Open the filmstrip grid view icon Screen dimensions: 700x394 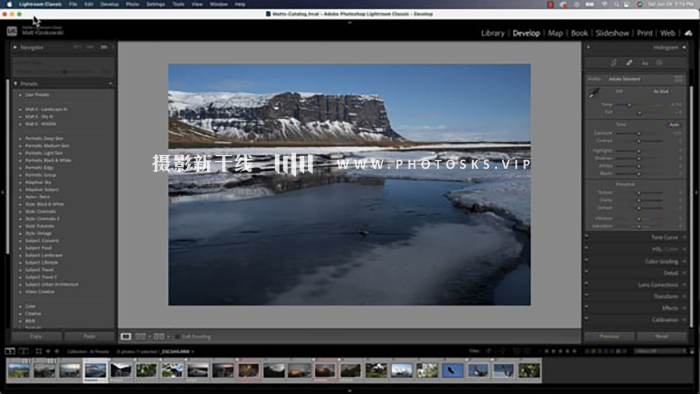pos(38,351)
